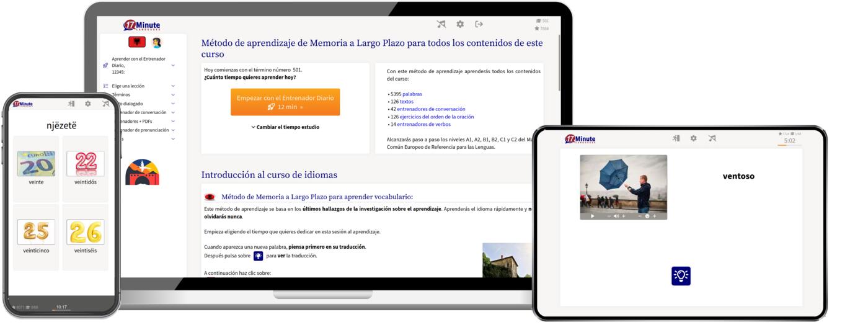Click the word njëzetë on the phone

[x=61, y=126]
